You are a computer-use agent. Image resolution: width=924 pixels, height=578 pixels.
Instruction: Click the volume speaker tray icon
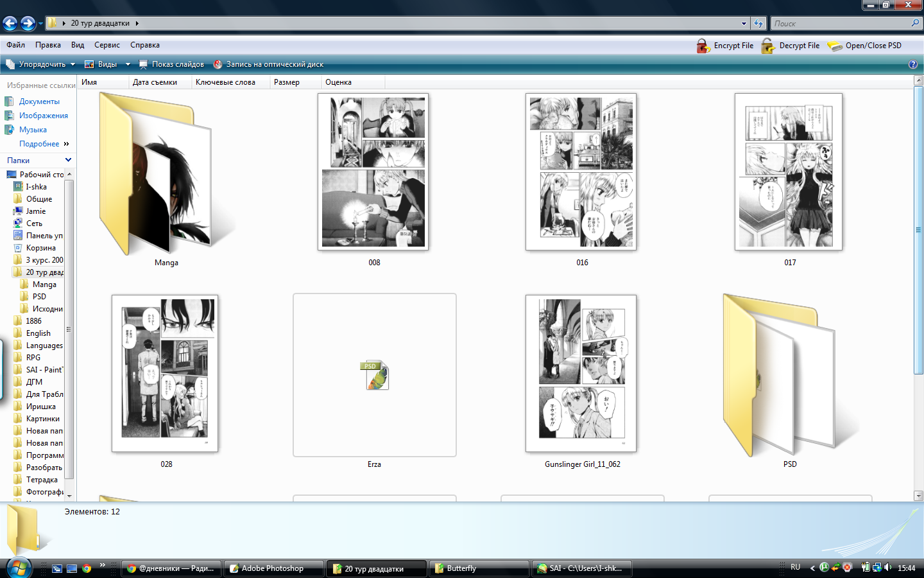pyautogui.click(x=888, y=567)
